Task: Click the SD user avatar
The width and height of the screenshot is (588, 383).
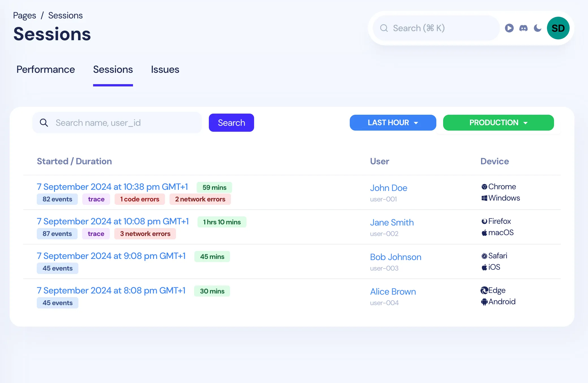Action: coord(558,28)
